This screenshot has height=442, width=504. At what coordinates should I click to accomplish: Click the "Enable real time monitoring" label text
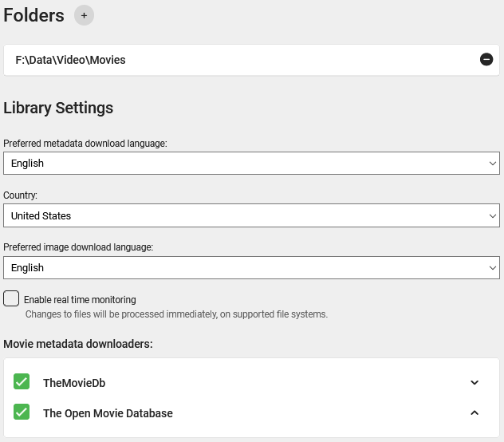coord(80,300)
